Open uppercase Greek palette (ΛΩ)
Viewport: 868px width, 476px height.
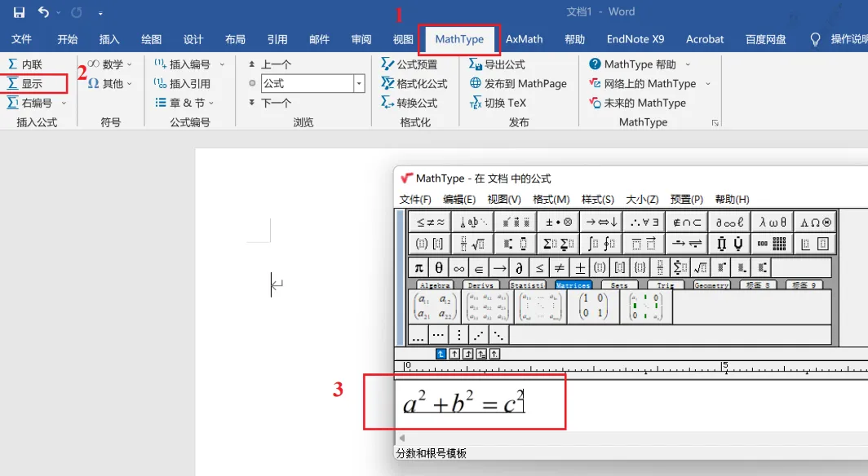816,223
